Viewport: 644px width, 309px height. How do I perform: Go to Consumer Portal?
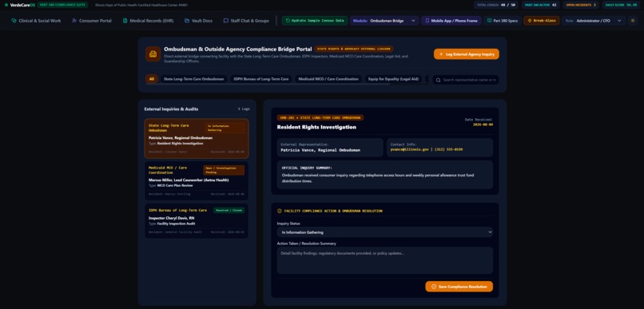point(92,21)
